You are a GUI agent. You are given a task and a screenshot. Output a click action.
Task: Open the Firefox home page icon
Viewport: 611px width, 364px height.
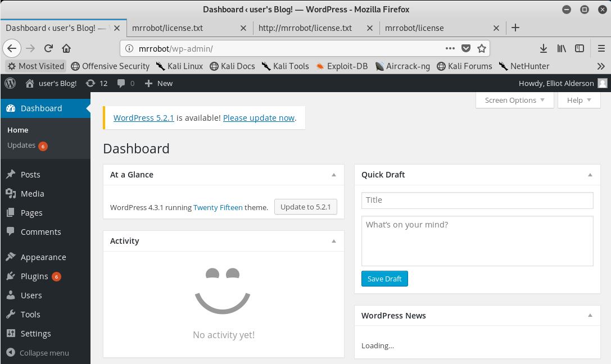[x=66, y=48]
